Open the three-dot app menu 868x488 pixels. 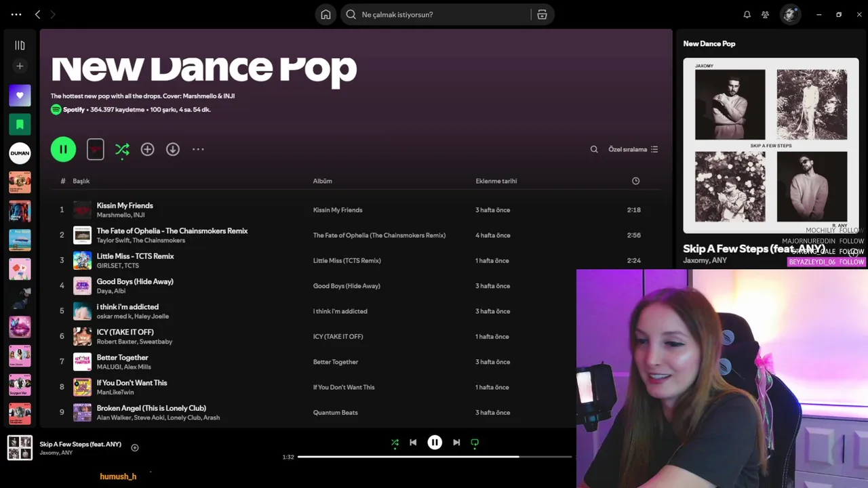16,14
